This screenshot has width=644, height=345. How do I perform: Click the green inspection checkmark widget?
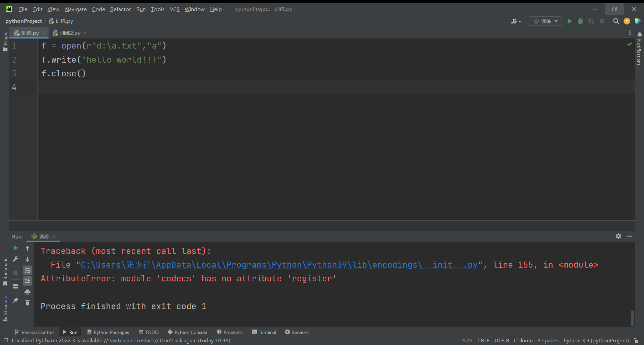[x=629, y=44]
